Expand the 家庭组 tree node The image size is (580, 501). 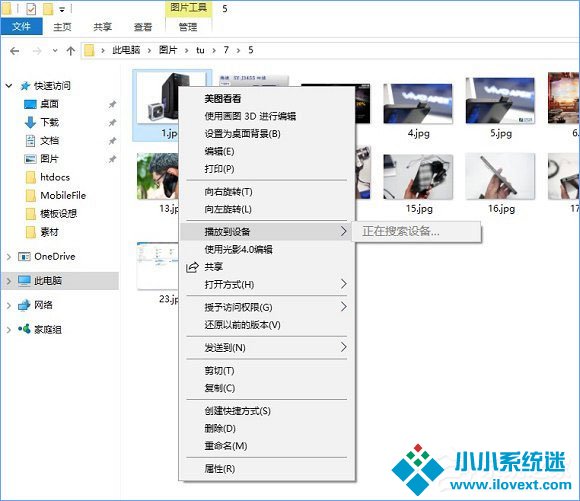pos(9,330)
